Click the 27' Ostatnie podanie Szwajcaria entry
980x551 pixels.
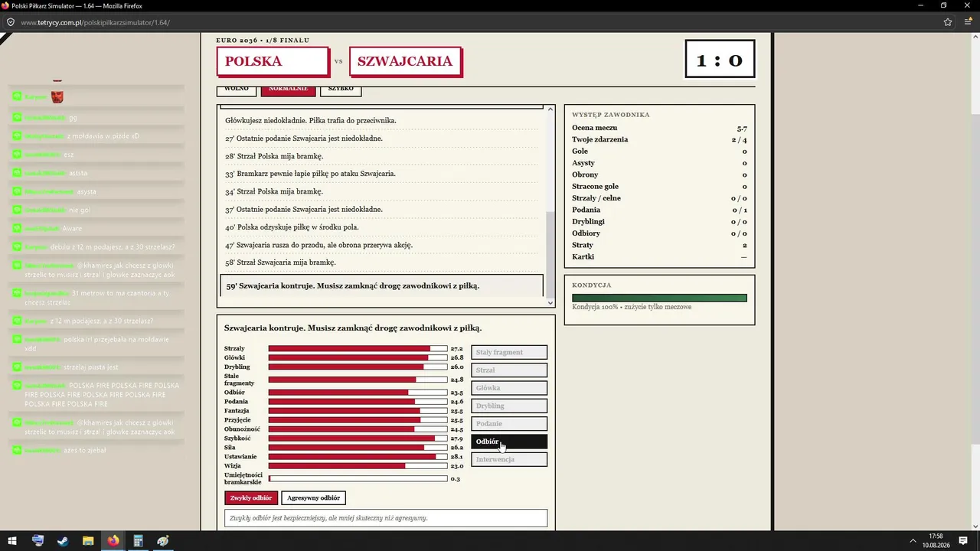(381, 139)
